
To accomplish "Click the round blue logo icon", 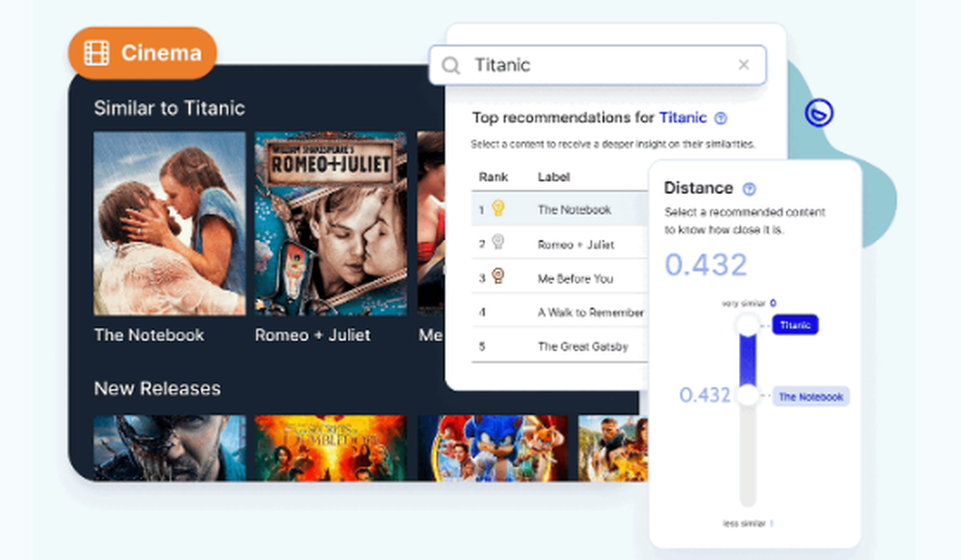I will coord(819,112).
